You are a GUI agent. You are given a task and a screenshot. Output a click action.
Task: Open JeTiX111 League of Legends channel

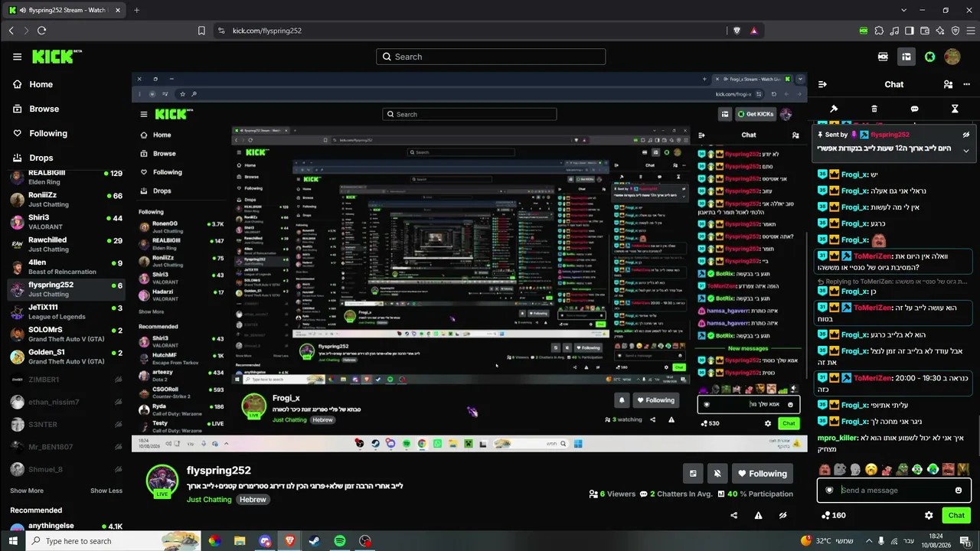pos(65,312)
